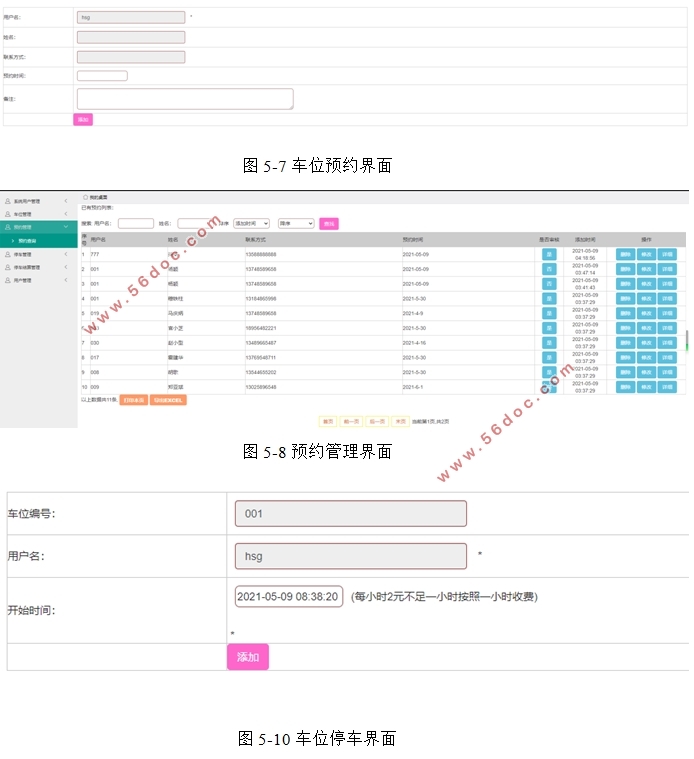
Task: Click the 开始时间 datetime field
Action: tap(288, 596)
